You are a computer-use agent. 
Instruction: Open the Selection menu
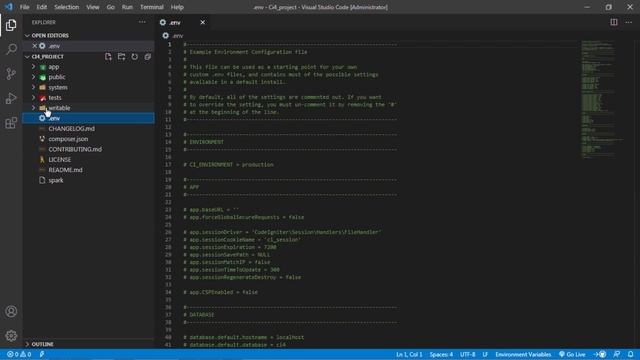point(67,7)
